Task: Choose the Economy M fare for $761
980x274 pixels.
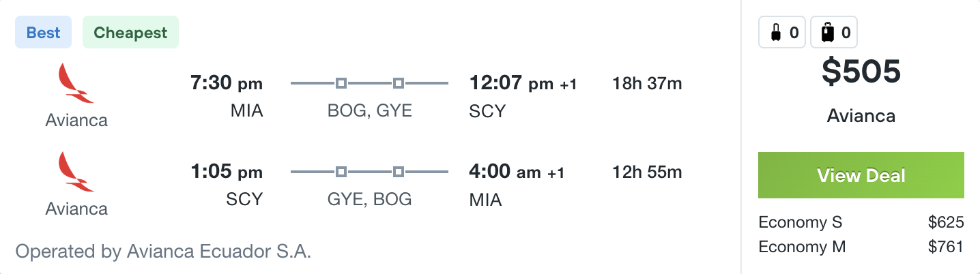Action: tap(861, 247)
